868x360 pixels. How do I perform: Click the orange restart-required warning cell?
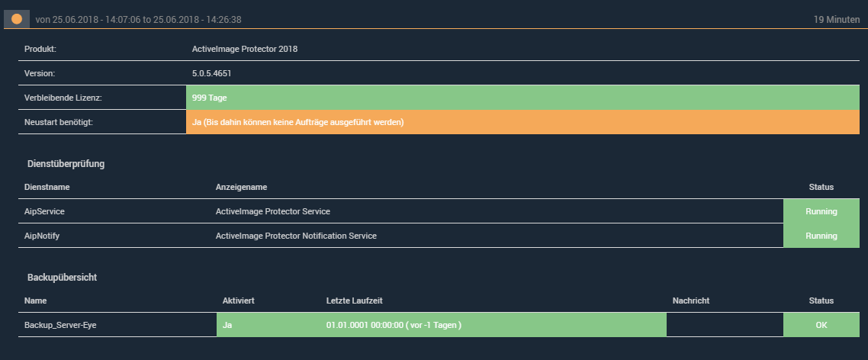522,122
